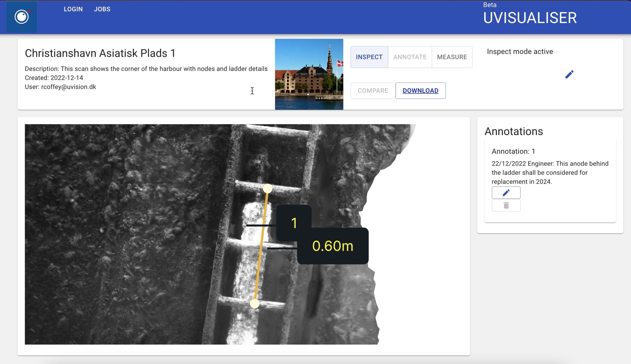Enable MEASURE mode
Image resolution: width=631 pixels, height=364 pixels.
point(452,57)
